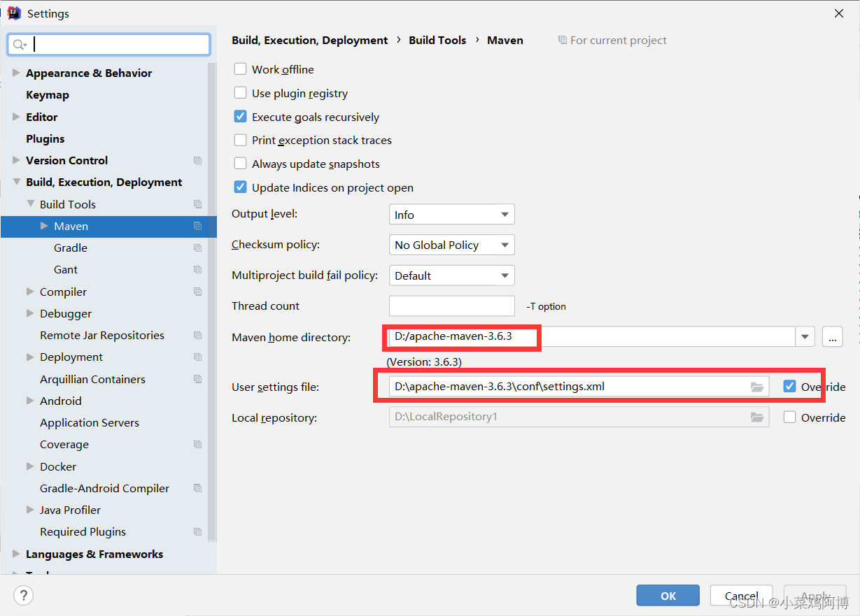Click project-level icon beside Build Tools
This screenshot has width=860, height=616.
(198, 204)
